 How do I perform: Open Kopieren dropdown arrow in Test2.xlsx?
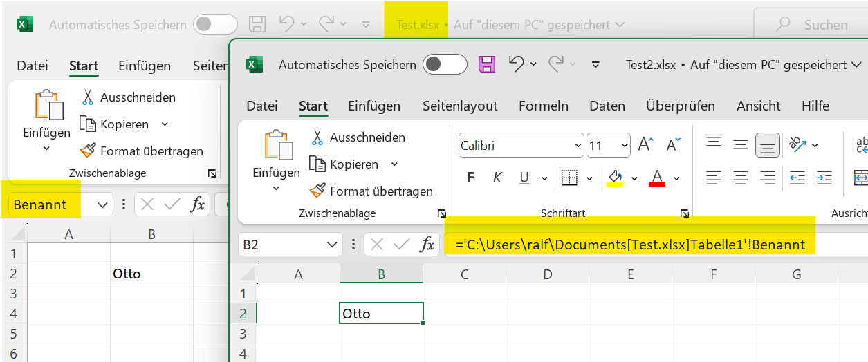(394, 164)
